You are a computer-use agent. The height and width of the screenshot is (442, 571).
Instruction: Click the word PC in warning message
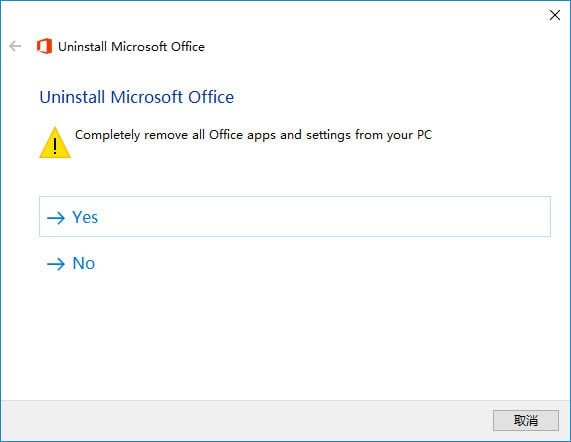[424, 135]
